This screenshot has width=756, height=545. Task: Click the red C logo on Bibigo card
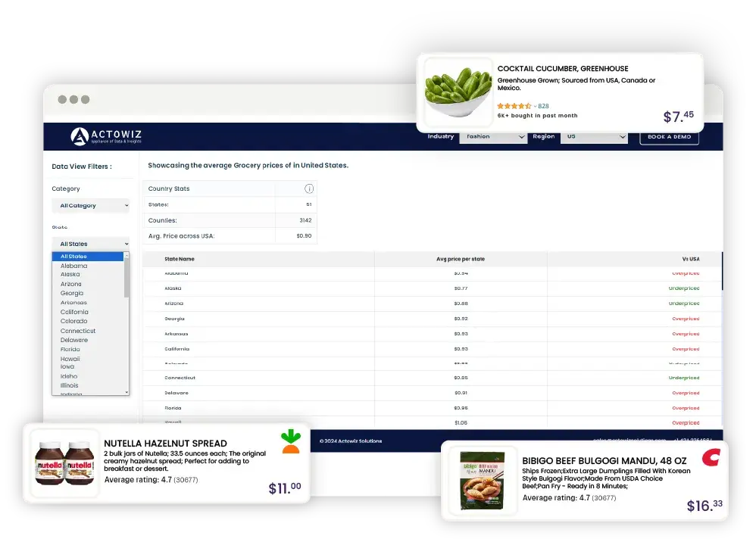click(x=711, y=457)
